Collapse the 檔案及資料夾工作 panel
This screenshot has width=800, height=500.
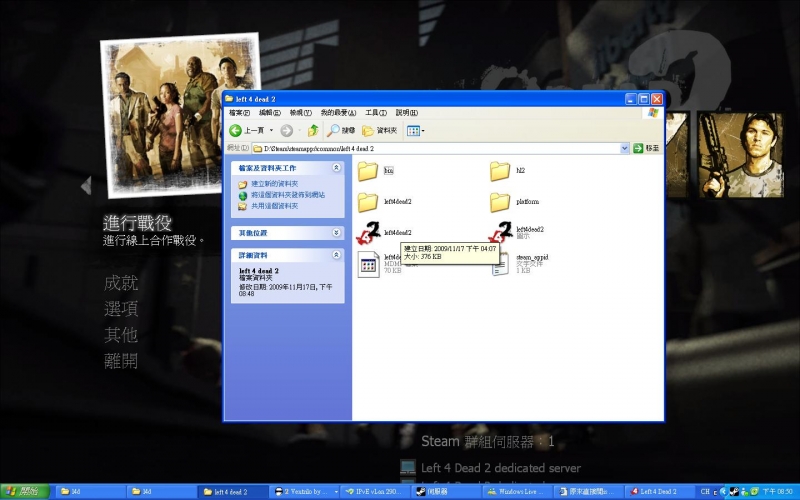(336, 168)
